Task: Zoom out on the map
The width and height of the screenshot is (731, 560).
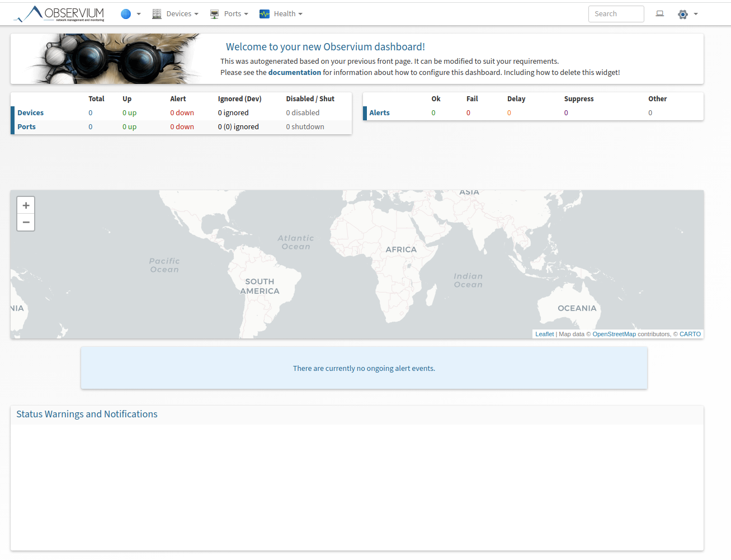Action: (x=26, y=222)
